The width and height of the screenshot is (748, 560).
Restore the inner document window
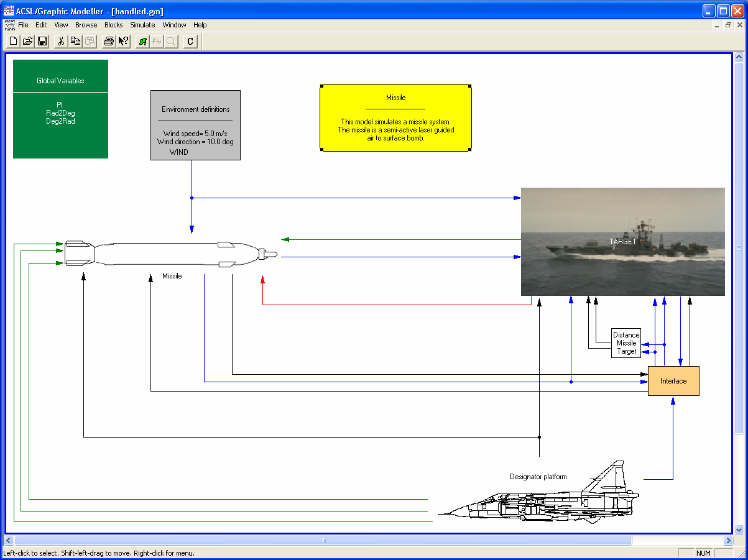click(x=727, y=25)
